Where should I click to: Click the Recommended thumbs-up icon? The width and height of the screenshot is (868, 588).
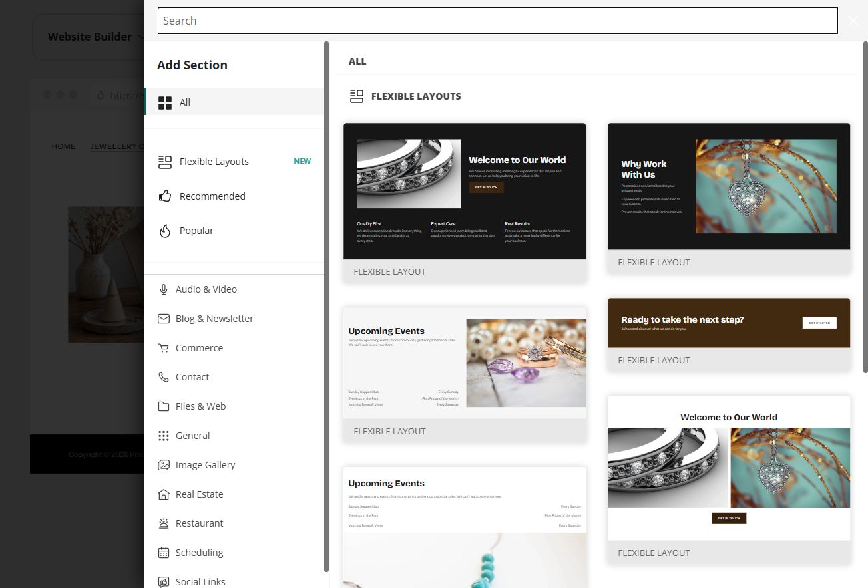coord(164,196)
